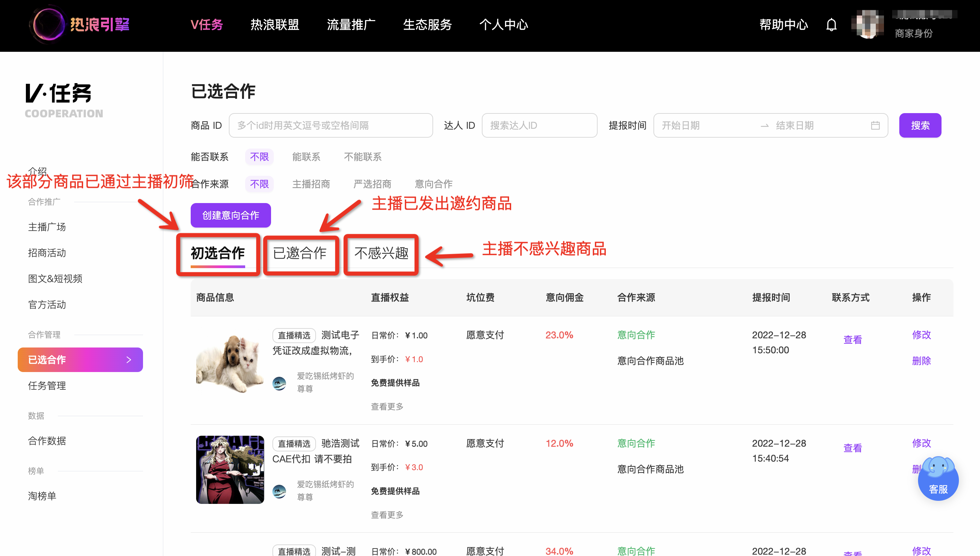The width and height of the screenshot is (980, 556).
Task: Select 不能联系 filter option
Action: pos(363,157)
